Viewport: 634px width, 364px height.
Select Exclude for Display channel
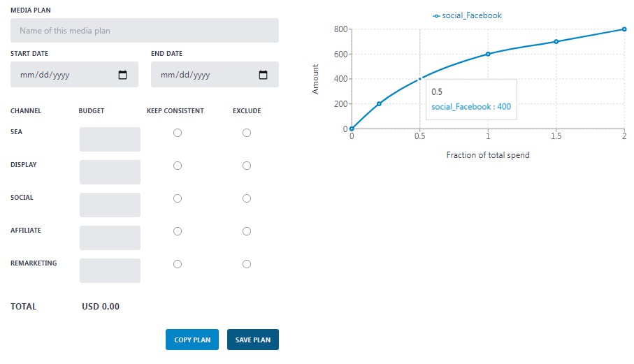click(246, 166)
